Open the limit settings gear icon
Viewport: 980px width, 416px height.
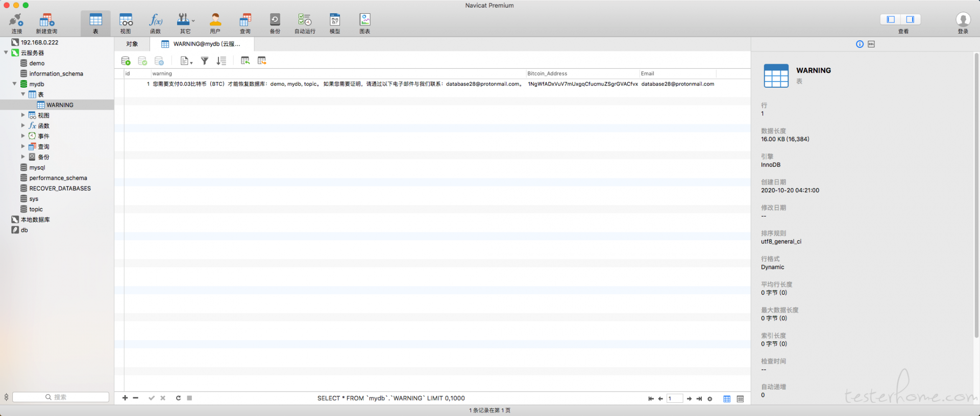[709, 399]
